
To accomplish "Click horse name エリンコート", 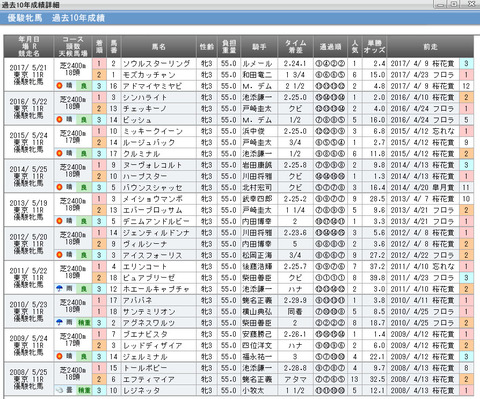I will tap(145, 266).
